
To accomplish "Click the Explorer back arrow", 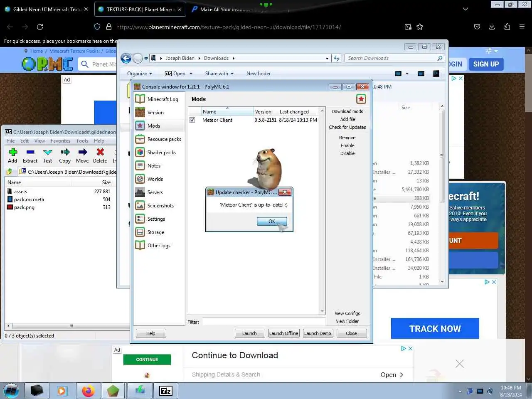I will point(126,58).
